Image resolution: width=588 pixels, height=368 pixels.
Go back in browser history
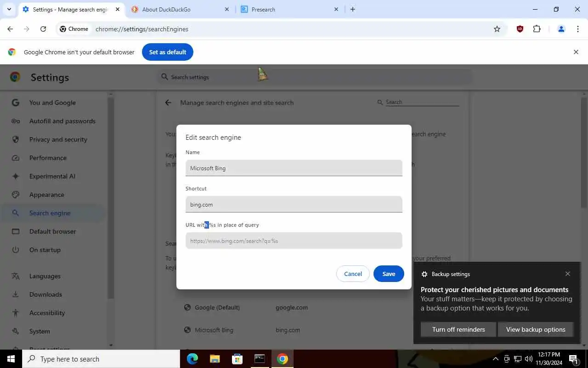[10, 29]
